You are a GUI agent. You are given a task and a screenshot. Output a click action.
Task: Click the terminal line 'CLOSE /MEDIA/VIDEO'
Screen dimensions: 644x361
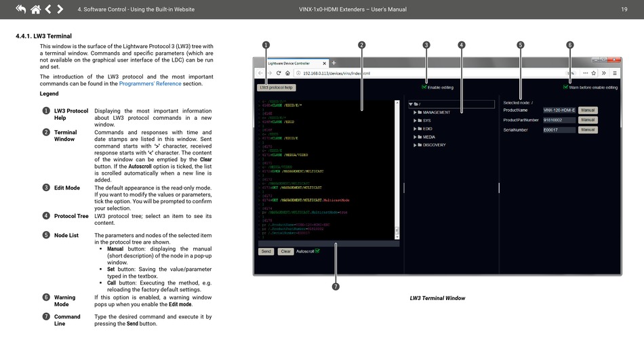click(x=289, y=155)
